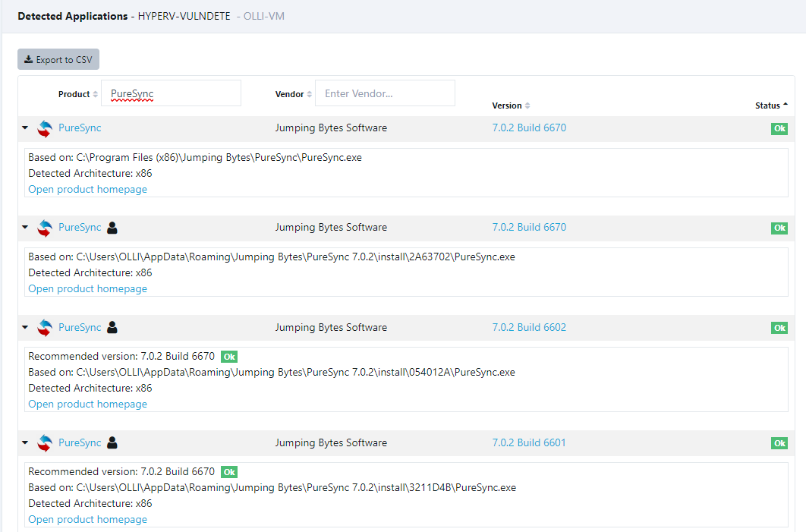Click the Product filter input field
The image size is (806, 532).
pos(172,93)
